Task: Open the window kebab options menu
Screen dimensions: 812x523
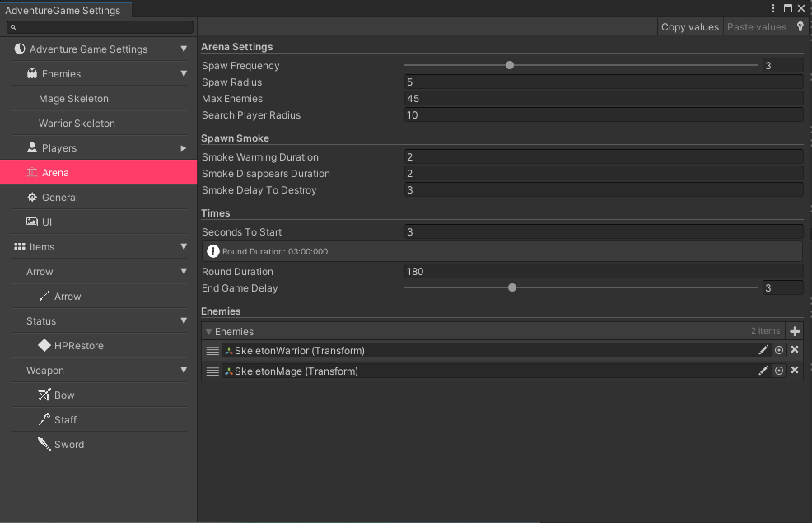Action: pos(773,8)
